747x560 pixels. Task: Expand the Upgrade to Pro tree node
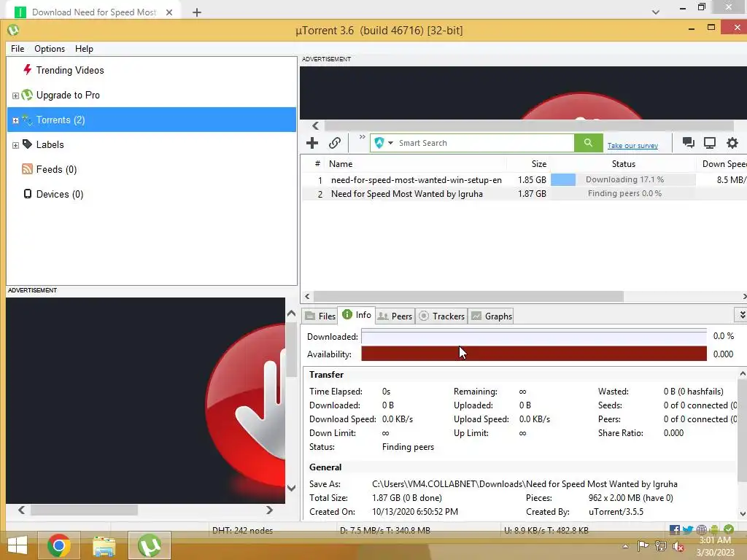(x=15, y=96)
